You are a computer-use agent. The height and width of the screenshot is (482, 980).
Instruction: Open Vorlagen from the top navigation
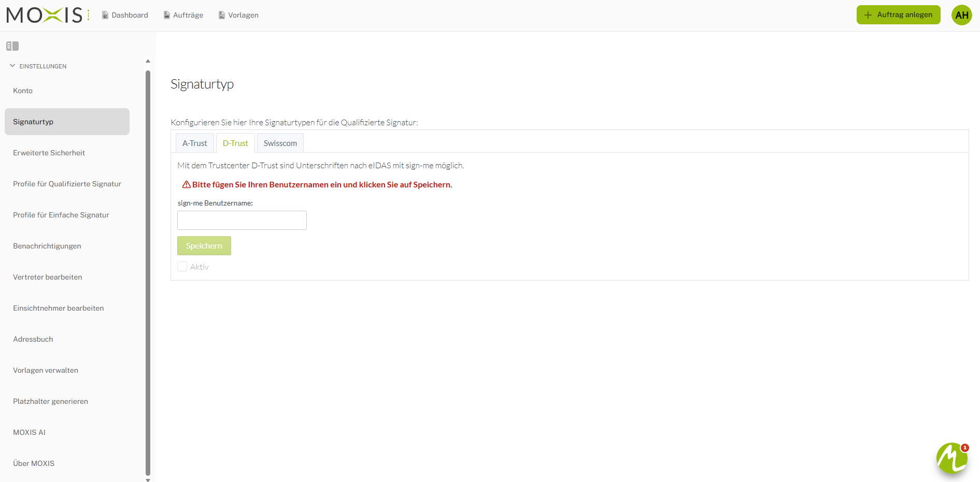[238, 15]
